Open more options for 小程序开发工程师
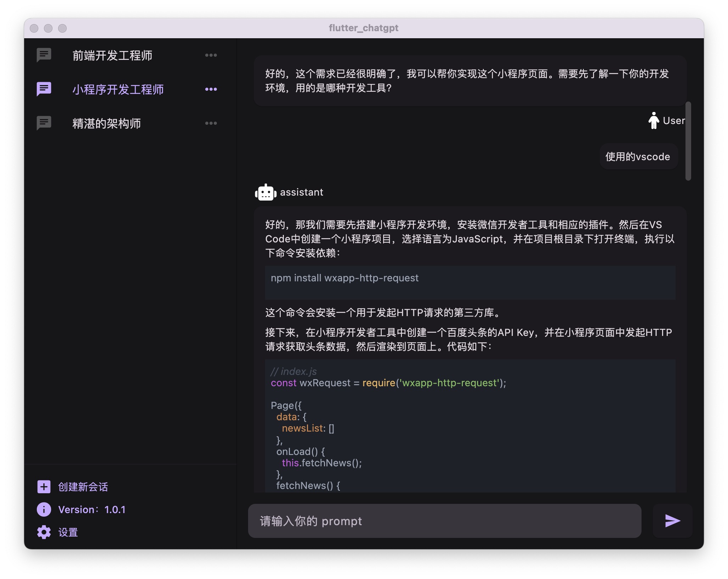 click(211, 89)
